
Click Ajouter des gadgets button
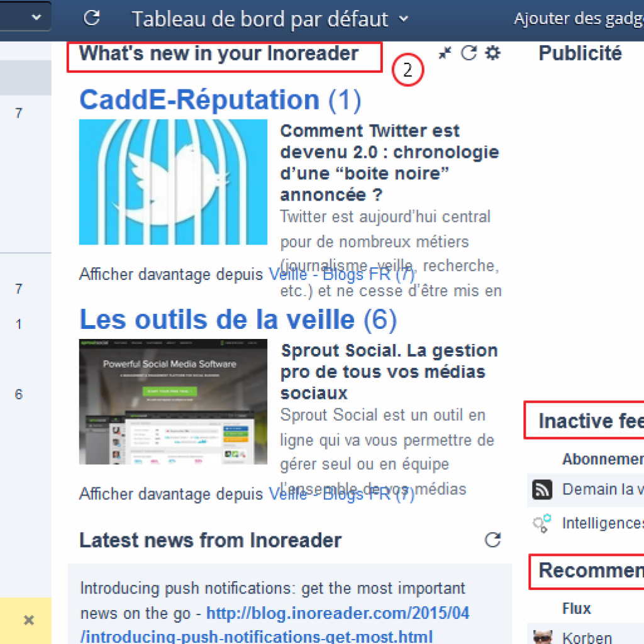point(579,18)
